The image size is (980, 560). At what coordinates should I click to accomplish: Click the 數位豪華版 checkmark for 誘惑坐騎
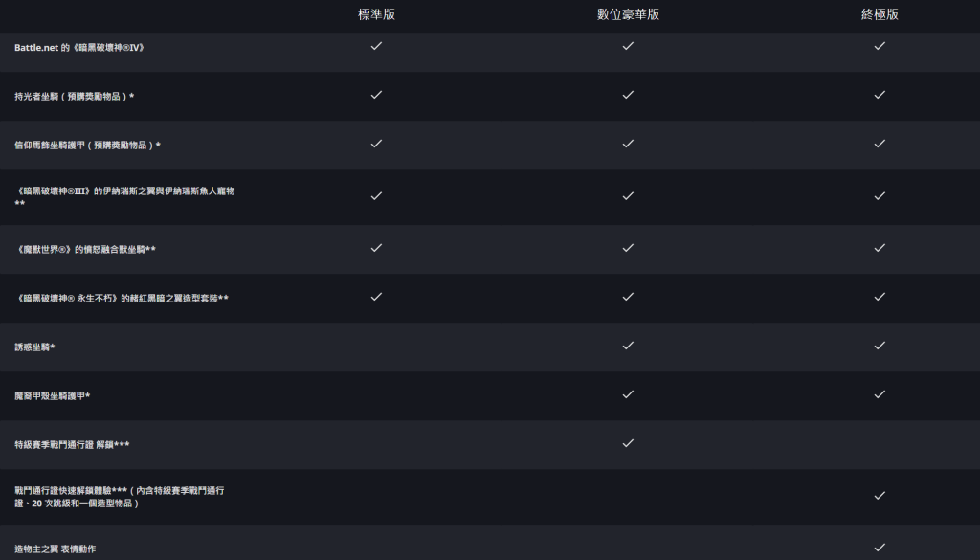coord(628,345)
